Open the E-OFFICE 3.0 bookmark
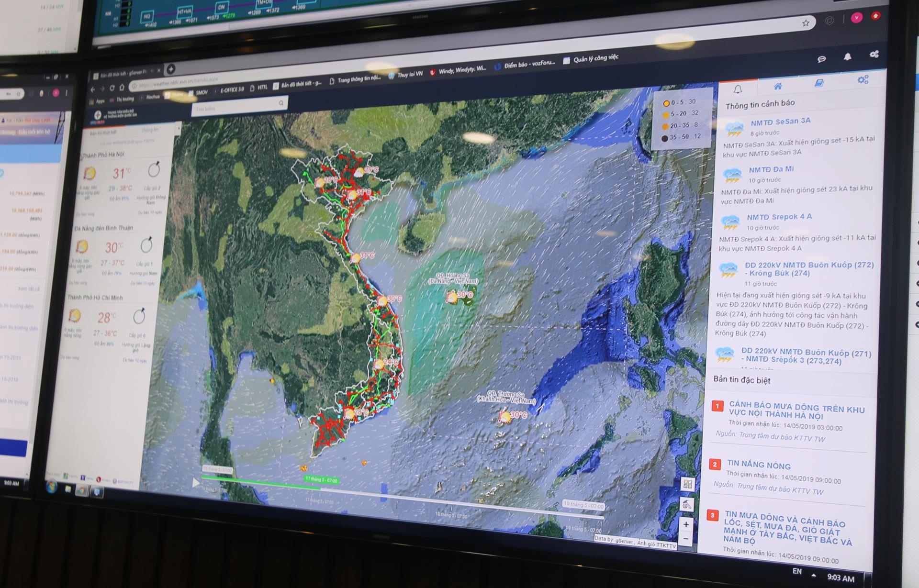 [232, 89]
